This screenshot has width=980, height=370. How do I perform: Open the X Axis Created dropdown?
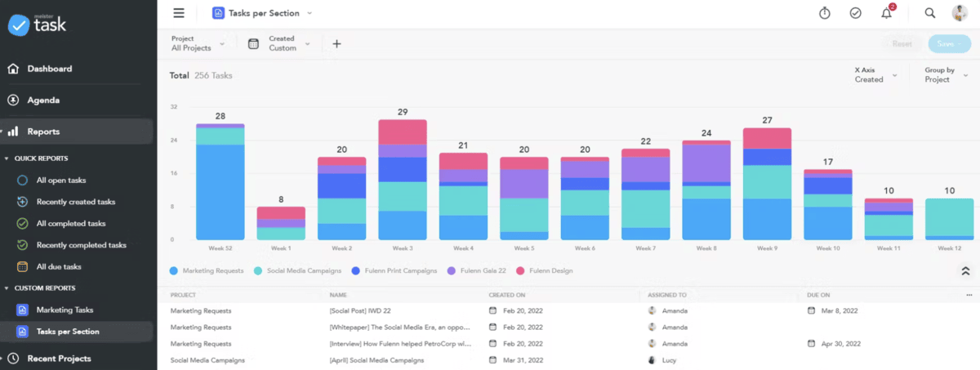(x=875, y=75)
